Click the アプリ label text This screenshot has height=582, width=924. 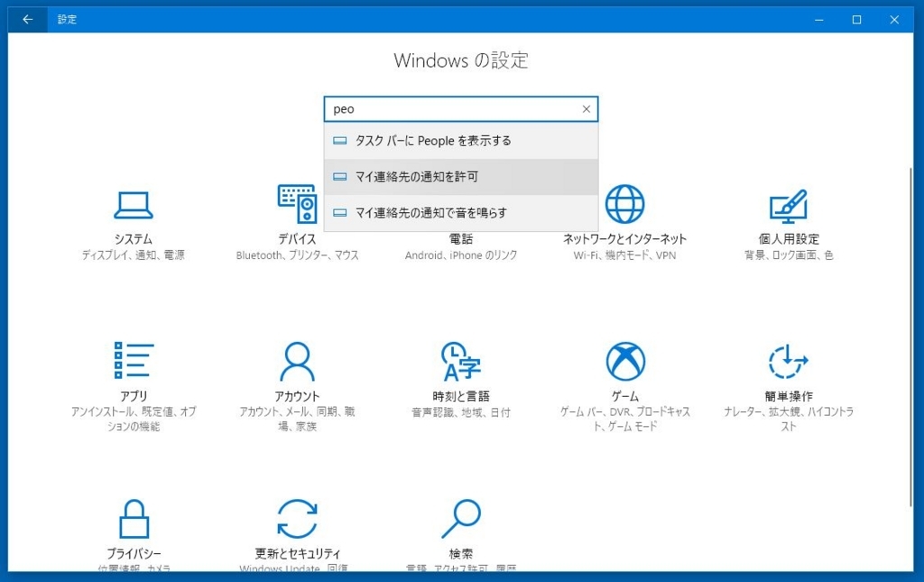[x=134, y=396]
